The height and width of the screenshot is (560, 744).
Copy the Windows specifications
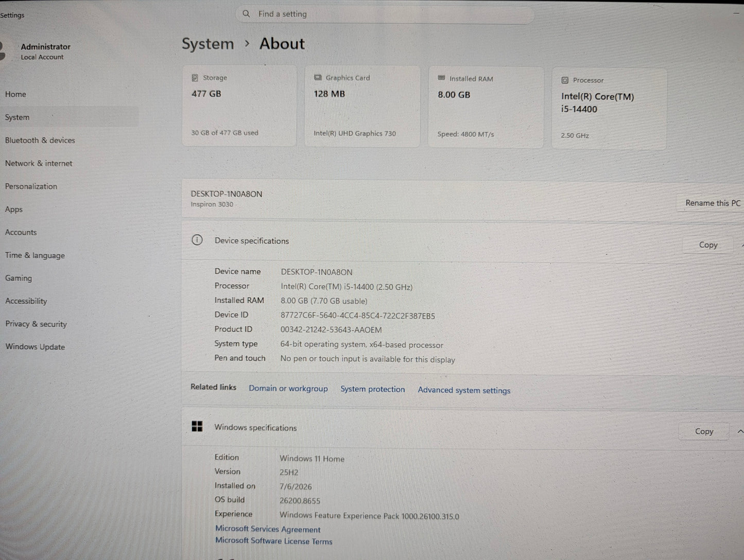click(704, 431)
